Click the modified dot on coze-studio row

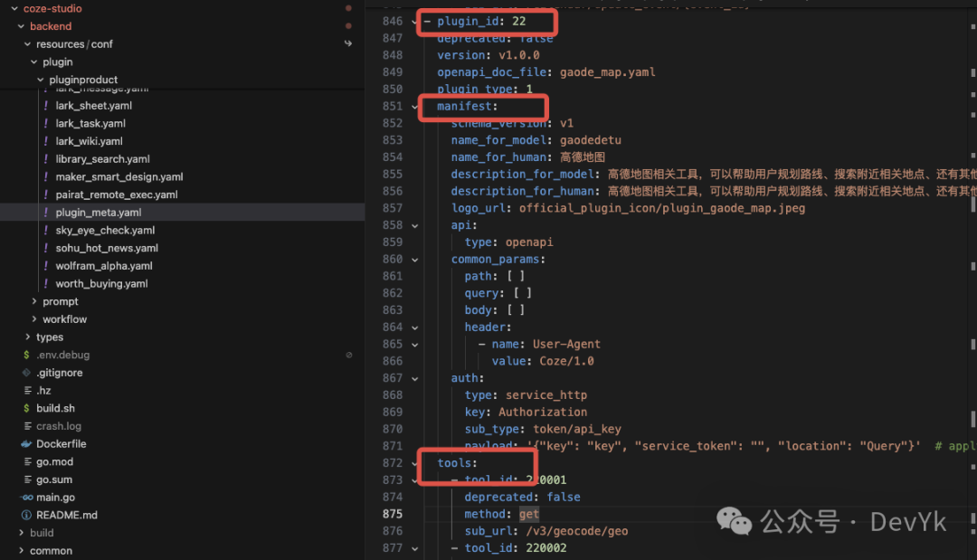pyautogui.click(x=348, y=9)
